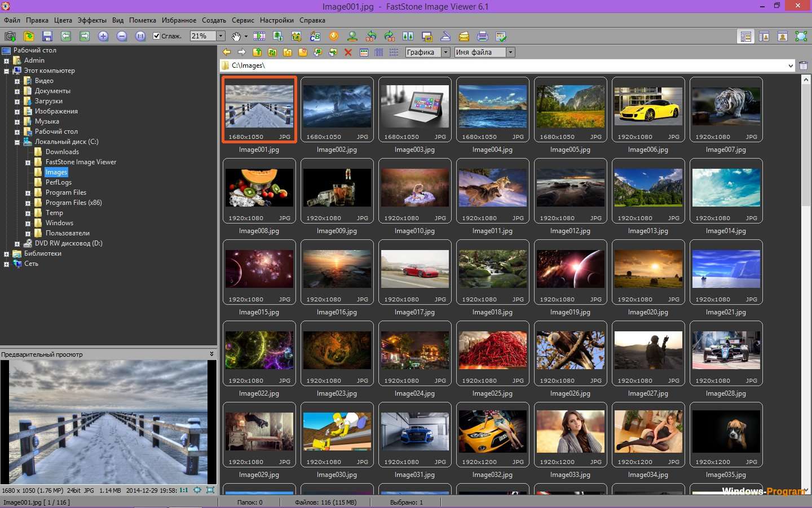Screen dimensions: 812x508
Task: Toggle the Сглаж. smoothing checkbox
Action: [x=157, y=36]
